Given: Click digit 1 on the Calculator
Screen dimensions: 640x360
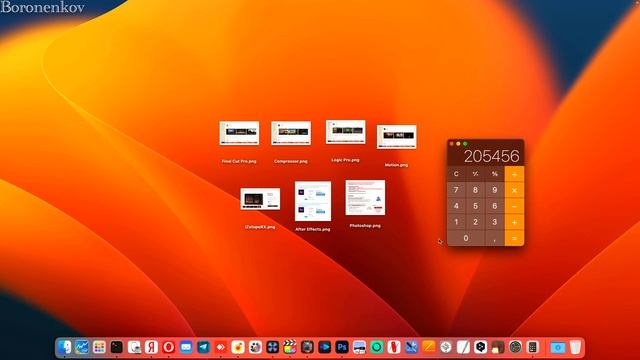Looking at the screenshot, I should (456, 222).
